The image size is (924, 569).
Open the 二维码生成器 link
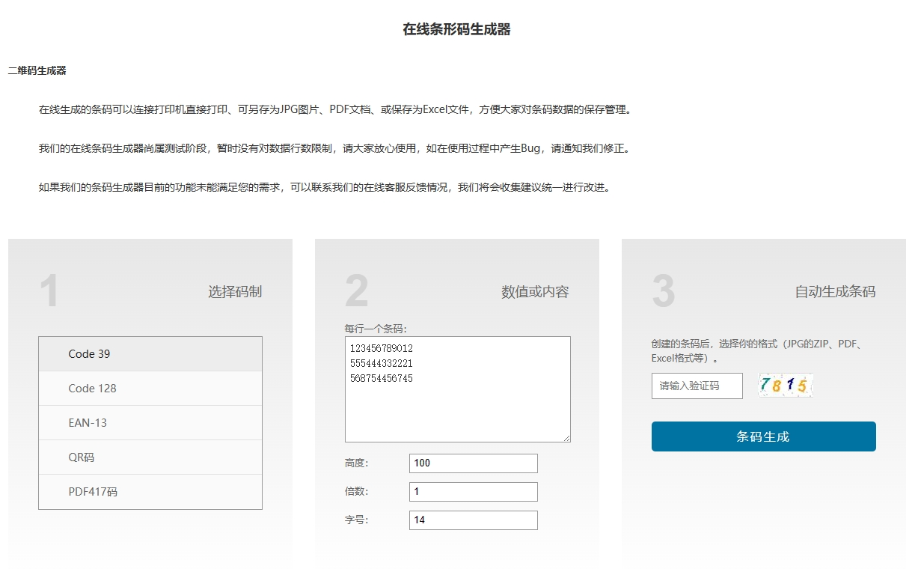[x=37, y=70]
